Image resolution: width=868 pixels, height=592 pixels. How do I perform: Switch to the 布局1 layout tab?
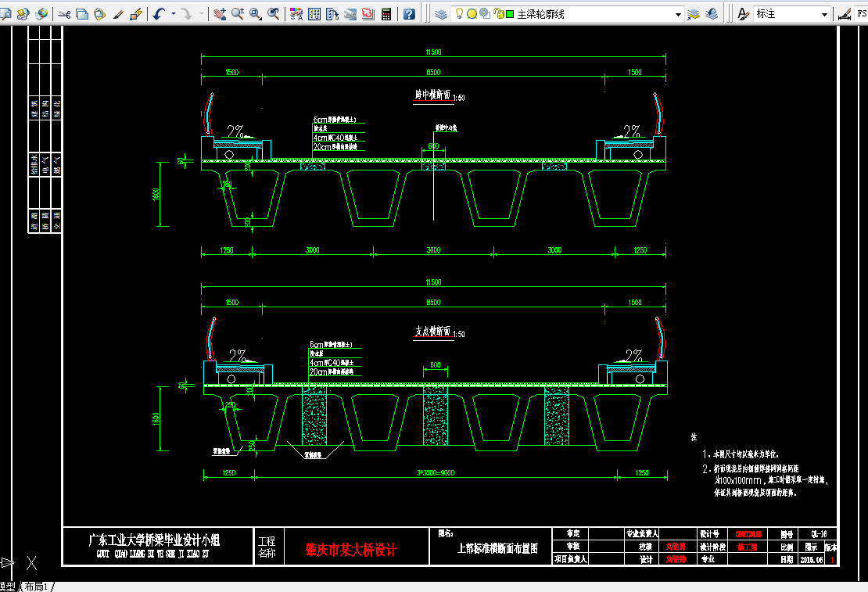[x=37, y=587]
